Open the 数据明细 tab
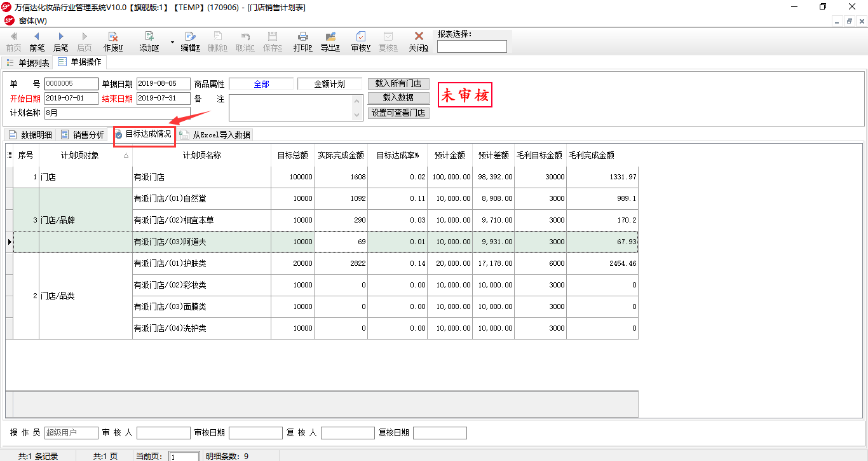This screenshot has width=868, height=461. coord(31,135)
